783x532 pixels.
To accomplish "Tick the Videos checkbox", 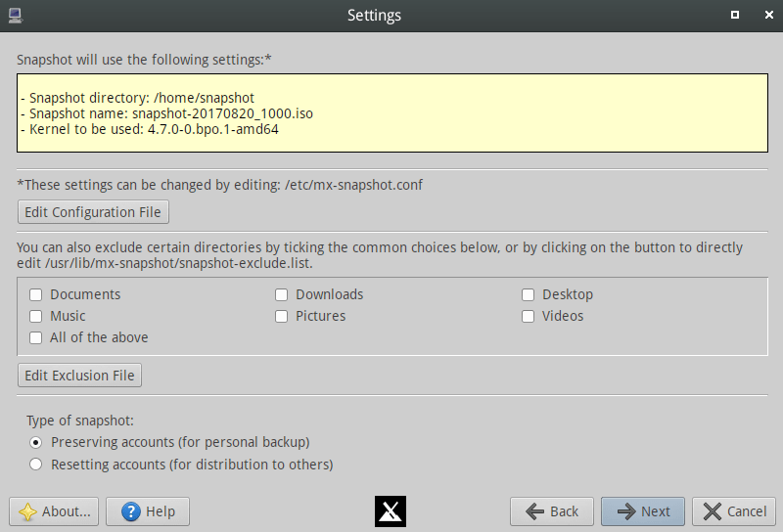I will pos(528,317).
